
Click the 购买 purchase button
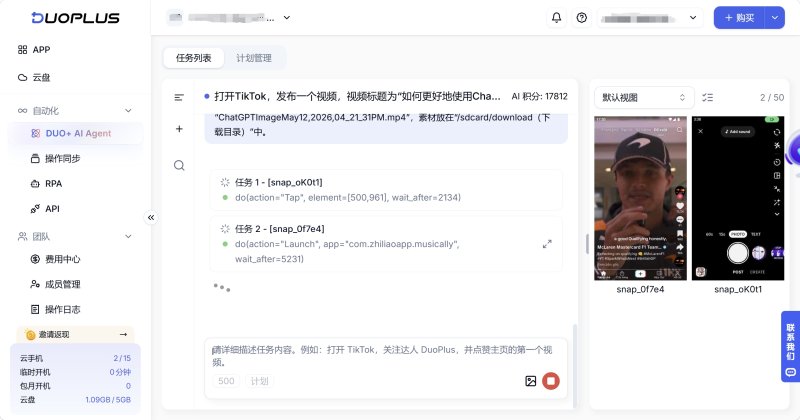[739, 18]
